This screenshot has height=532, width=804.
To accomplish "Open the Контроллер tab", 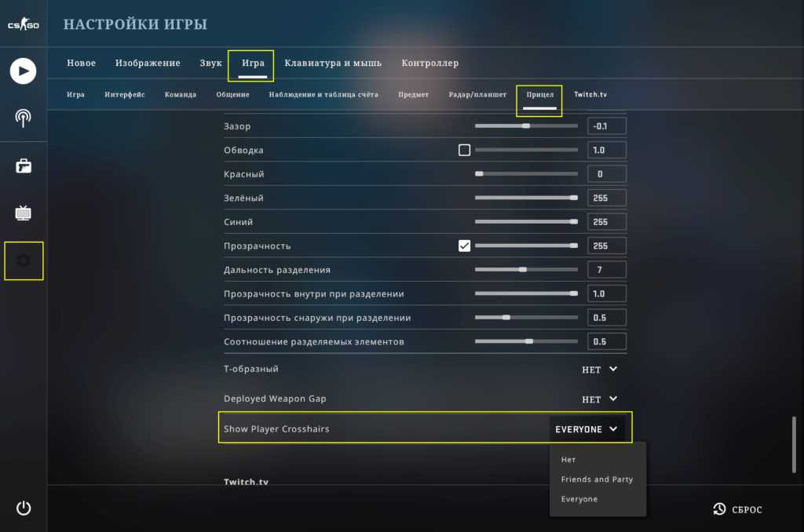I will tap(429, 63).
